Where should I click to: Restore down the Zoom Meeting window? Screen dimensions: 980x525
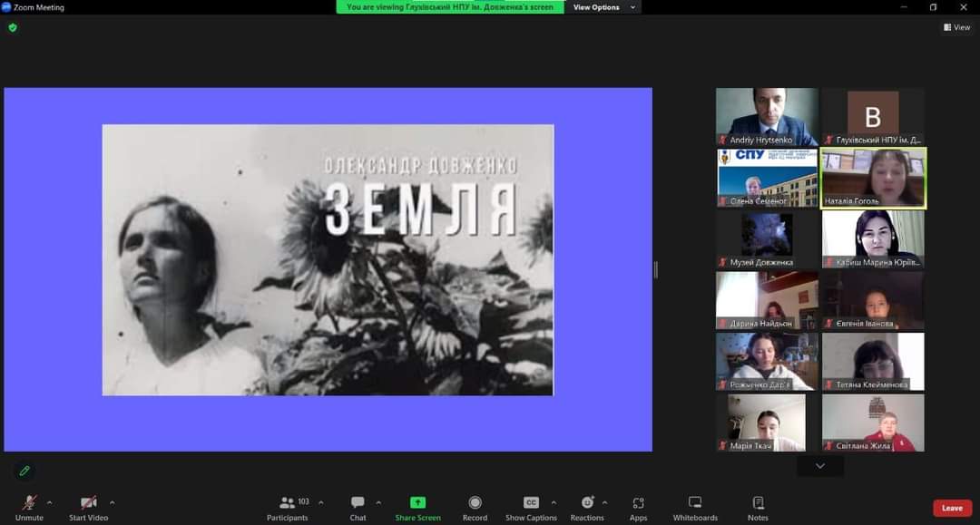click(933, 7)
